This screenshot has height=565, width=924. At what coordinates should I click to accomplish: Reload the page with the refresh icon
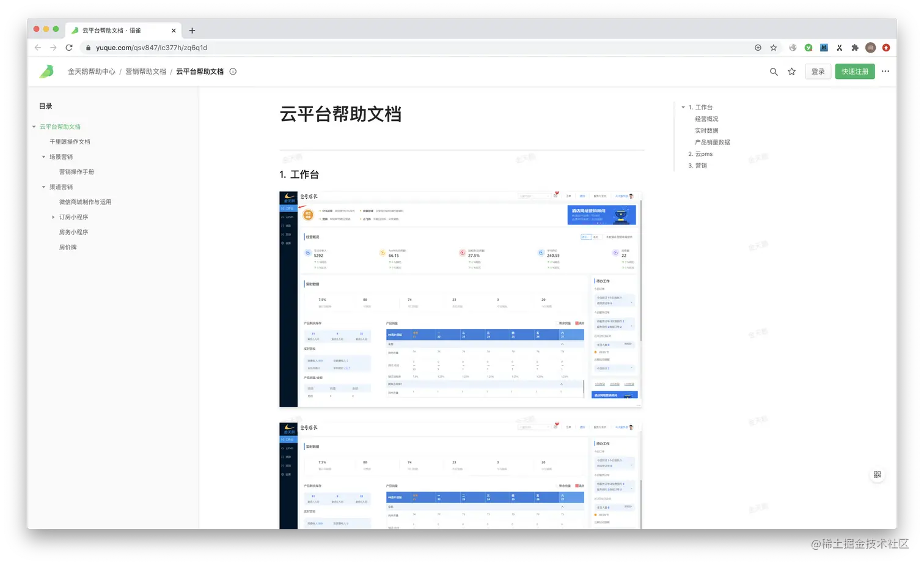(69, 48)
